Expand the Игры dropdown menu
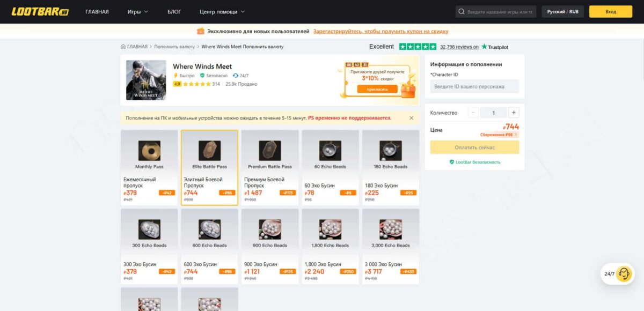 tap(138, 12)
